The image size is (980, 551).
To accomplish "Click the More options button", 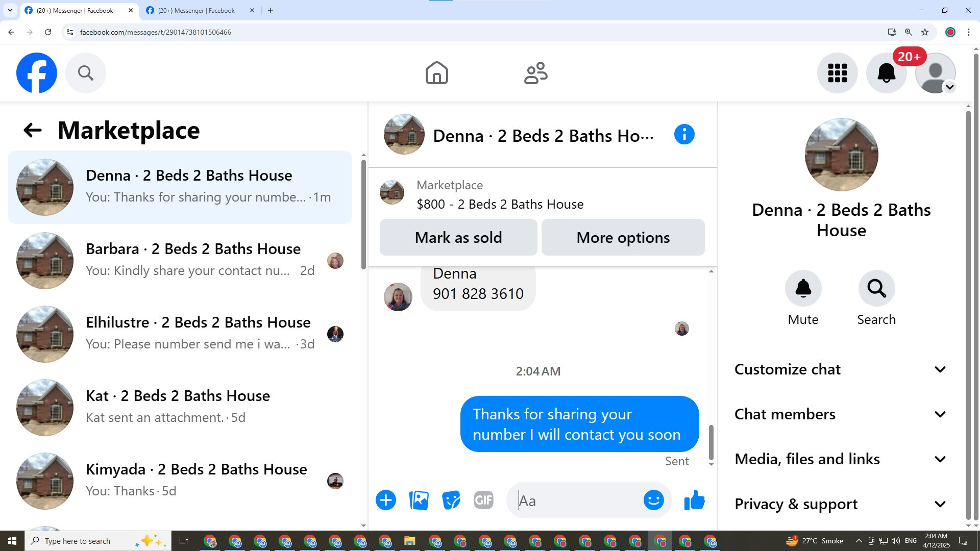I will pos(623,237).
